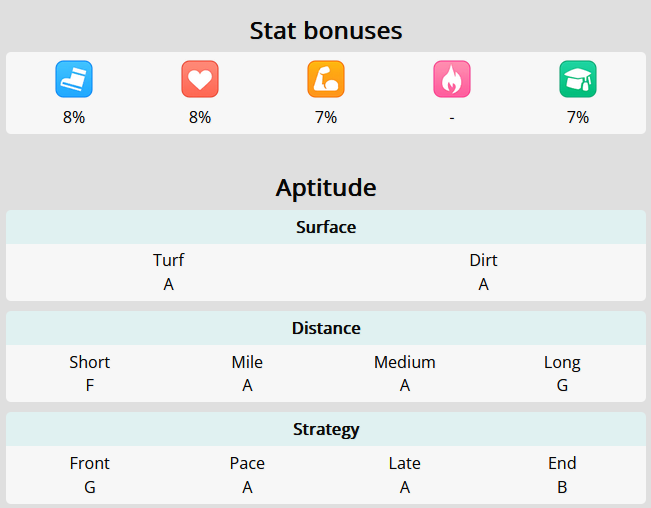Image resolution: width=651 pixels, height=508 pixels.
Task: Click the Strategy section header
Action: [x=326, y=430]
